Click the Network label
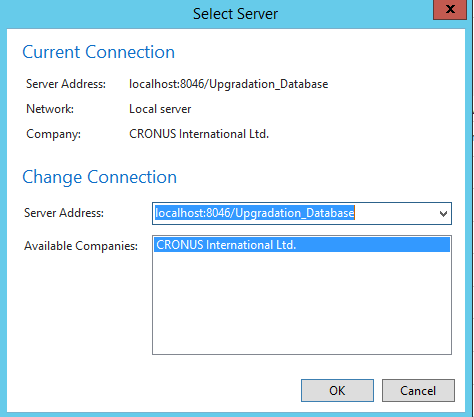Viewport: 474px width, 417px height. (50, 109)
